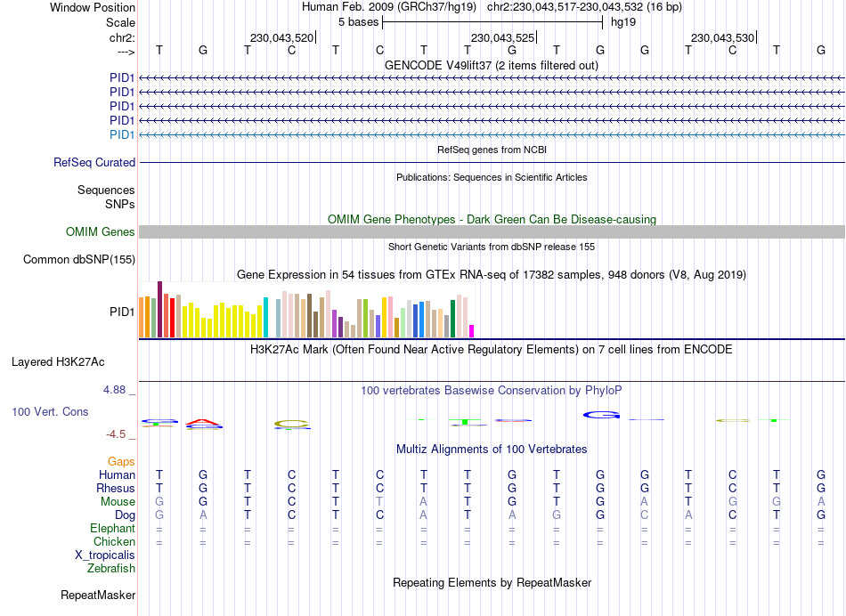Select the Mouse alignment row label
The image size is (846, 616).
[x=118, y=502]
